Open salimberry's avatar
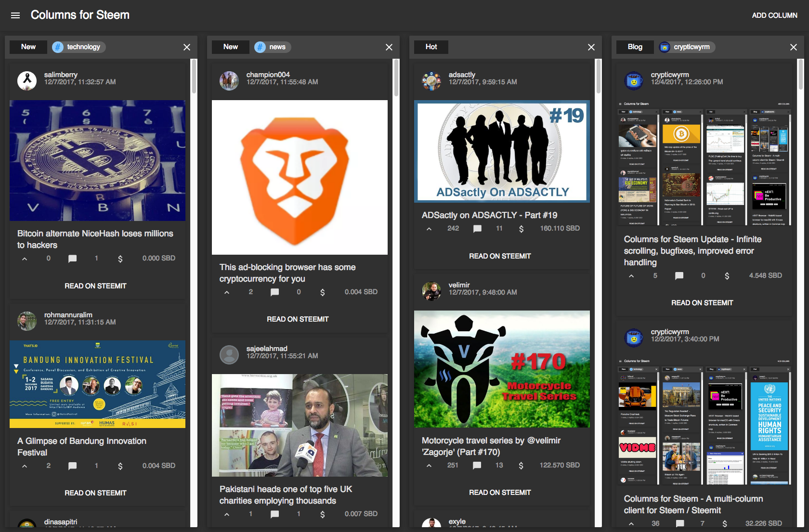Screen dimensions: 809x532 pos(27,80)
